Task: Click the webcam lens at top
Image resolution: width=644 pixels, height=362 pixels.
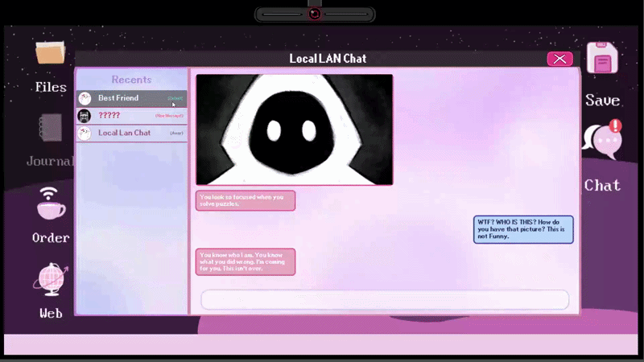Action: (315, 14)
